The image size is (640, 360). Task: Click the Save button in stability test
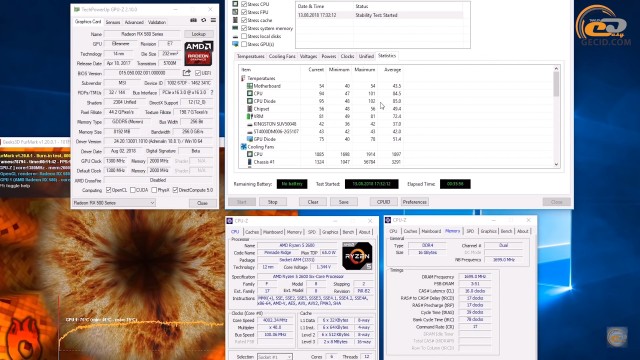tap(344, 202)
